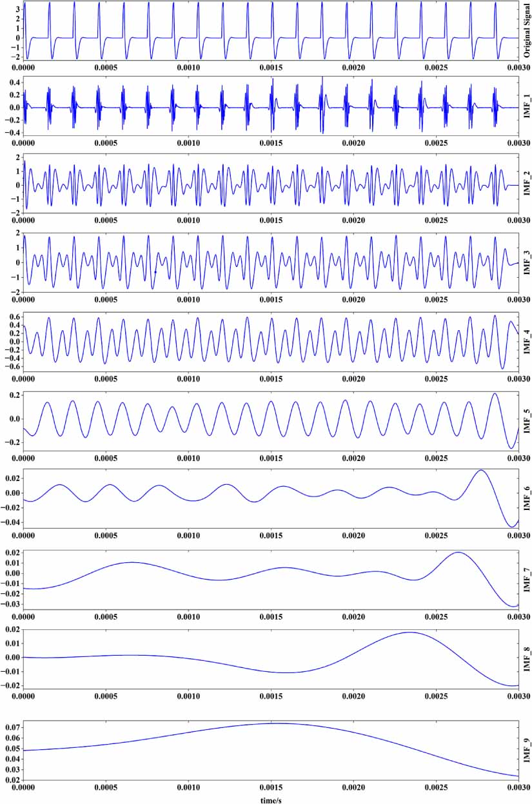Image resolution: width=532 pixels, height=804 pixels.
Task: Click the Original Signal waveform plot area
Action: [x=270, y=30]
